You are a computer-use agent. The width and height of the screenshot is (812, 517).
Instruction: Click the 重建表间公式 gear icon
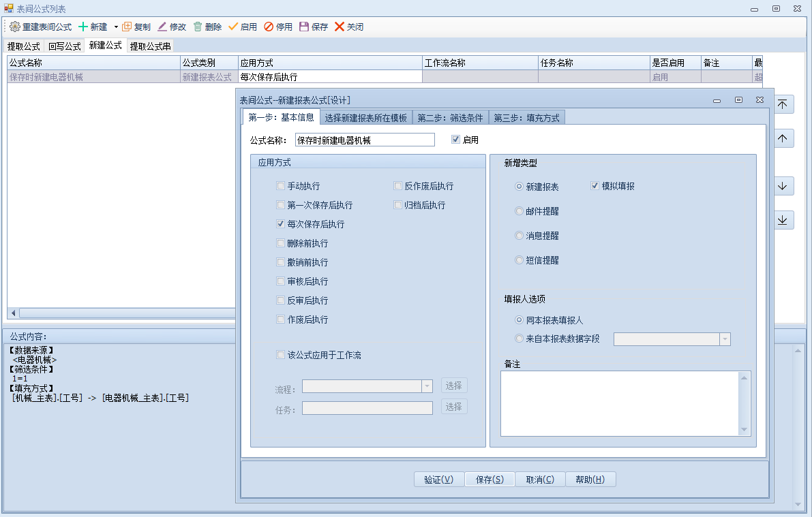15,27
